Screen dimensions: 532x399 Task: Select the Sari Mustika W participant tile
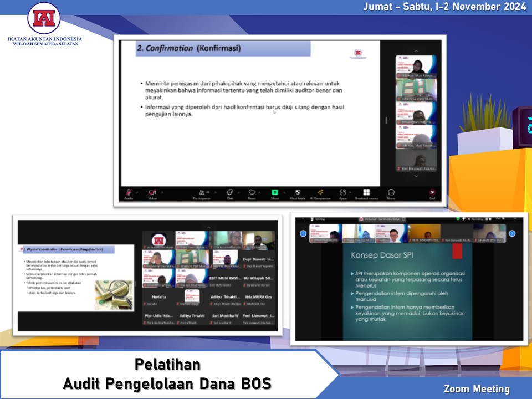pos(226,316)
